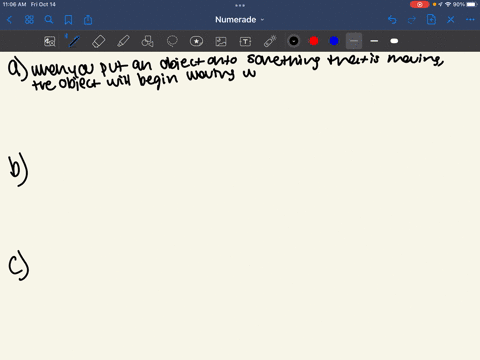Select the Text box tool

click(245, 41)
